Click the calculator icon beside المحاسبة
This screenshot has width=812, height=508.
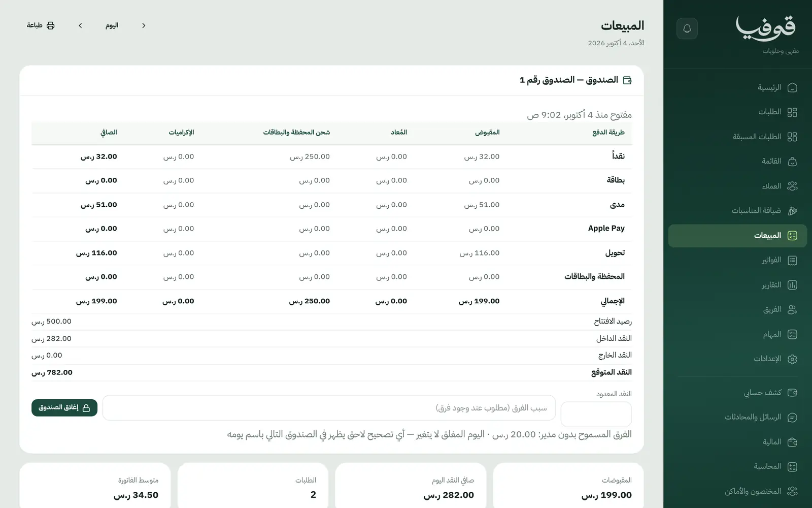point(792,467)
